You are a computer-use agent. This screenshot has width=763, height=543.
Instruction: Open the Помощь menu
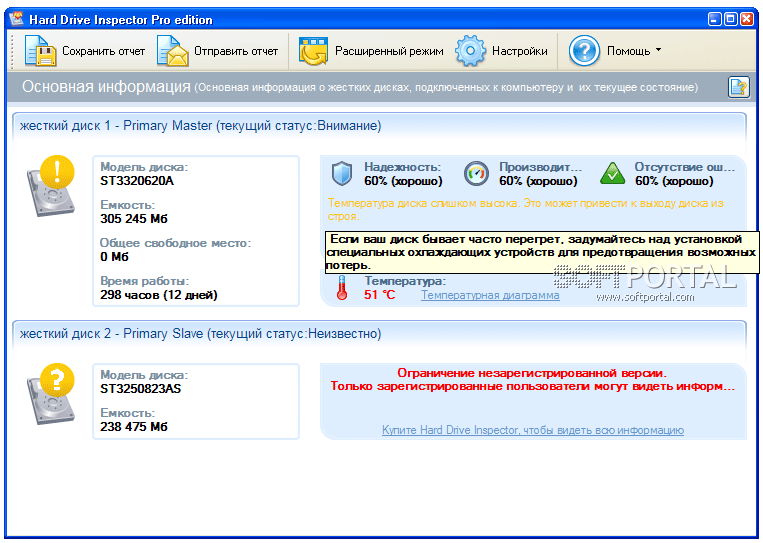pyautogui.click(x=629, y=51)
